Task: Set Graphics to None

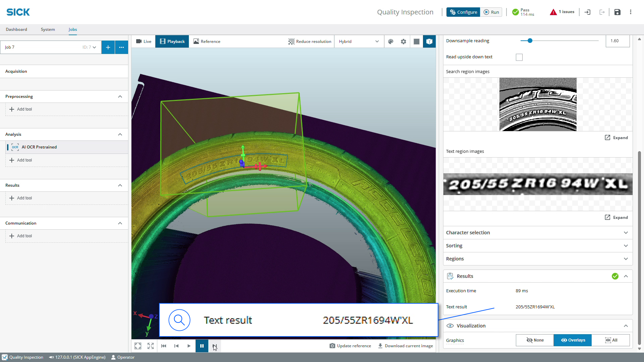Action: 535,340
